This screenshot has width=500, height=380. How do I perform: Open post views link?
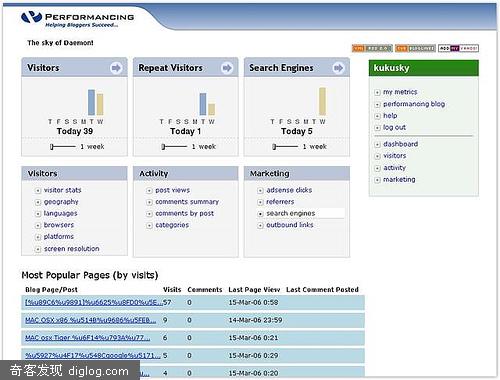(x=172, y=190)
